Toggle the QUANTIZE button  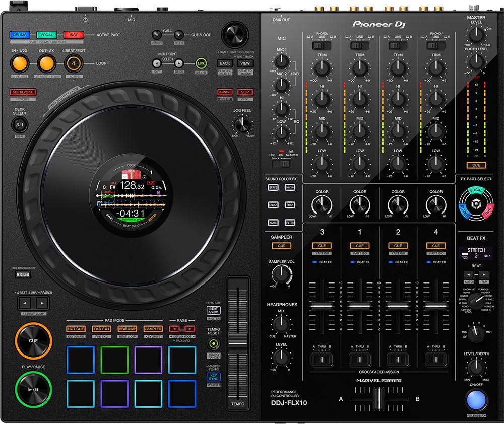pyautogui.click(x=224, y=92)
